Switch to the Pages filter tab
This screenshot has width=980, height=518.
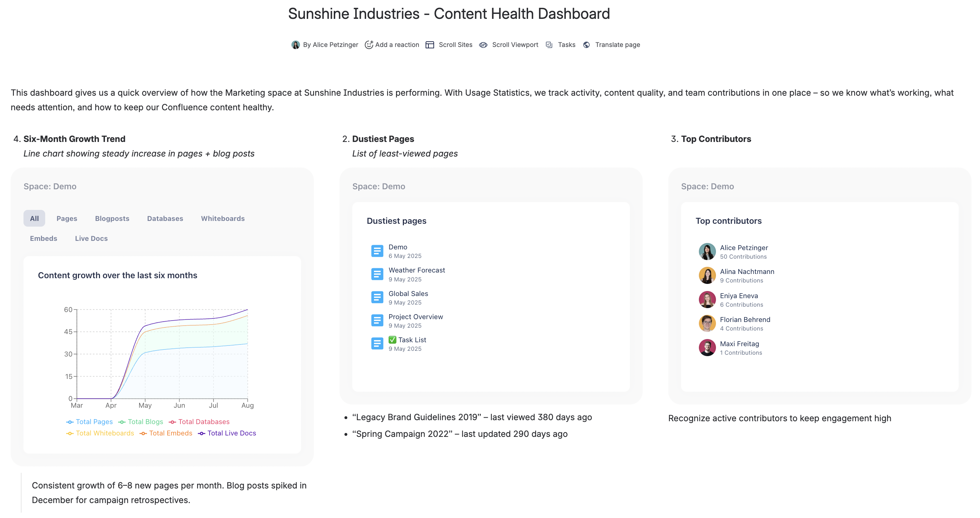[67, 218]
